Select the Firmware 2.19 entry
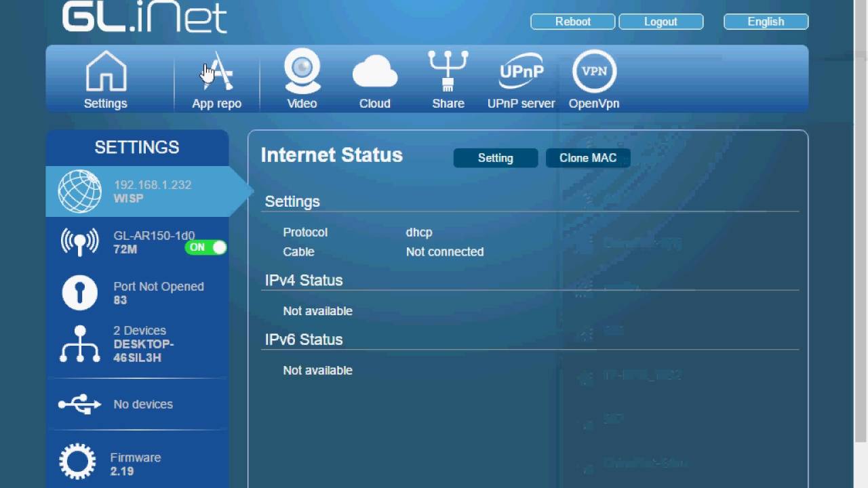The width and height of the screenshot is (868, 488). 137,464
